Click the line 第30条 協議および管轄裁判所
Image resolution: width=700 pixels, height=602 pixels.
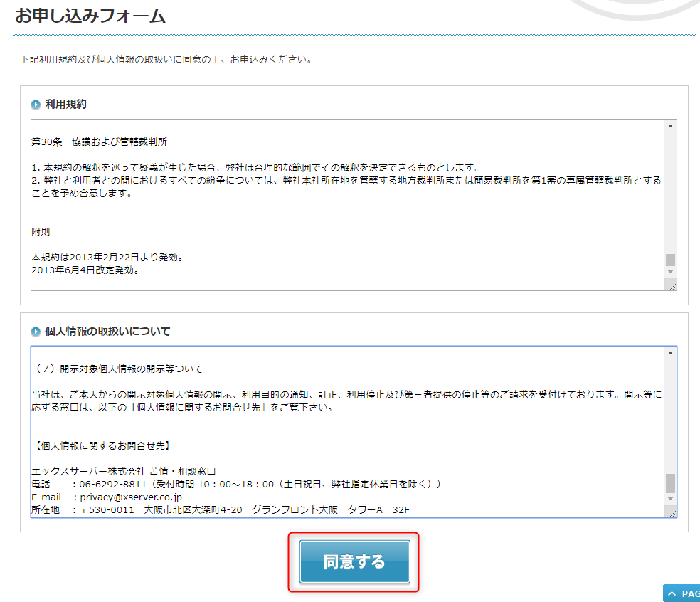pyautogui.click(x=99, y=142)
